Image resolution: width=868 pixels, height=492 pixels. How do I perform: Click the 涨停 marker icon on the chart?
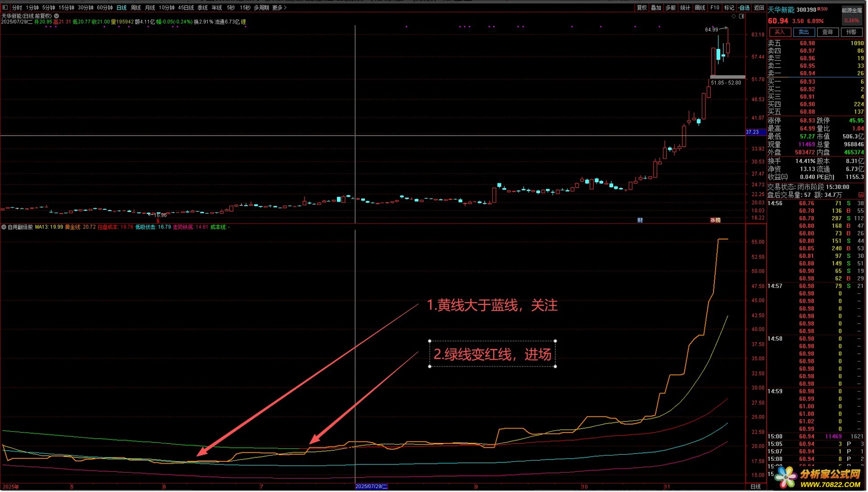[715, 220]
